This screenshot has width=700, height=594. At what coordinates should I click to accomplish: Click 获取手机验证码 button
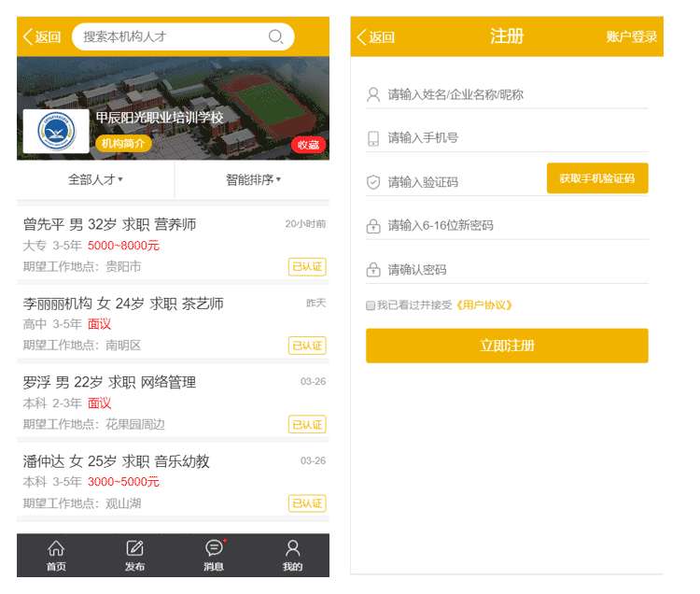tap(597, 178)
